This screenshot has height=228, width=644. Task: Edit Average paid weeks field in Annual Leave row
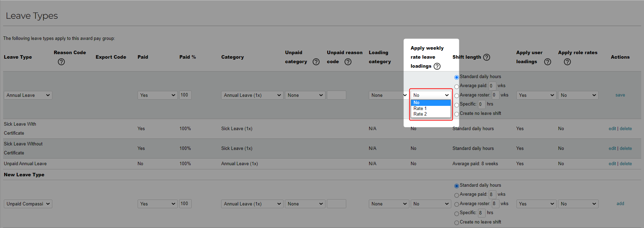pyautogui.click(x=493, y=86)
